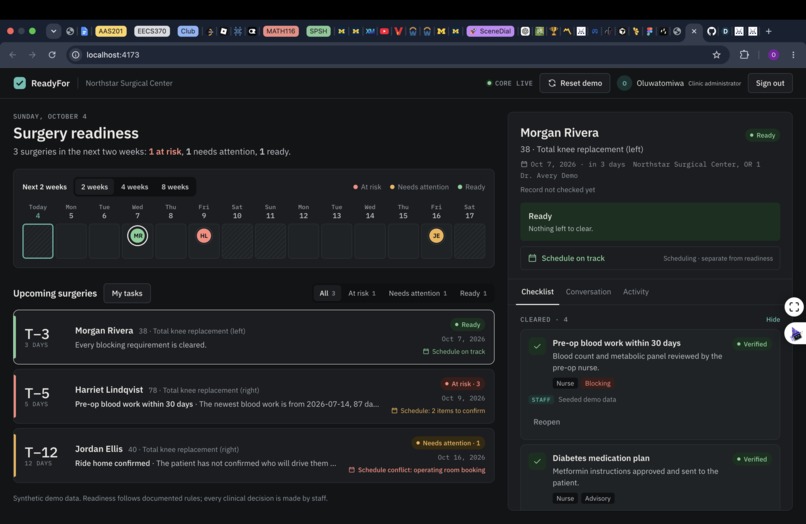Click the green MR surgery marker on Wed 7
Screen dimensions: 806x524
click(137, 236)
